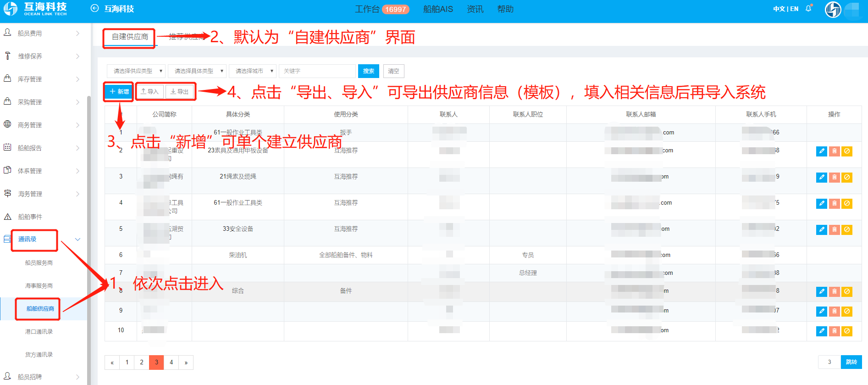Viewport: 868px width, 385px height.
Task: Expand the 体系管理 sidebar menu
Action: pyautogui.click(x=43, y=171)
